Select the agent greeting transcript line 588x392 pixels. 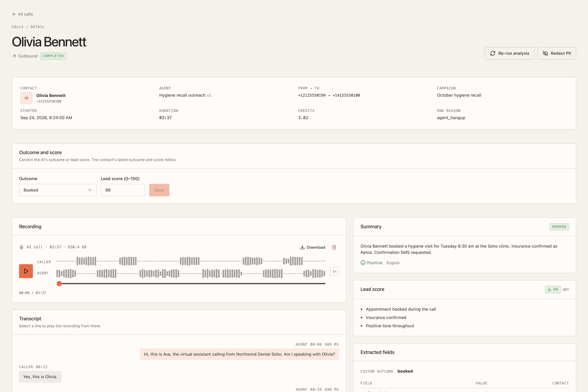click(x=239, y=354)
